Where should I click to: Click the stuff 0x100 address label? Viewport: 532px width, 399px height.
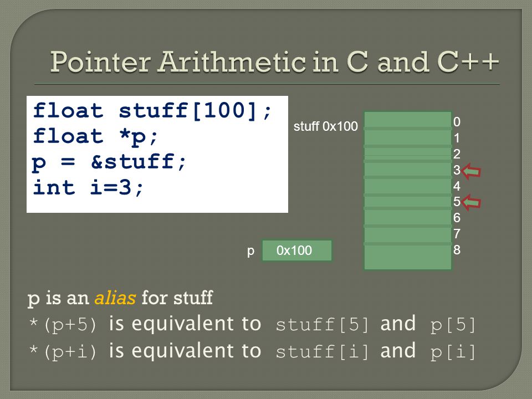point(326,126)
